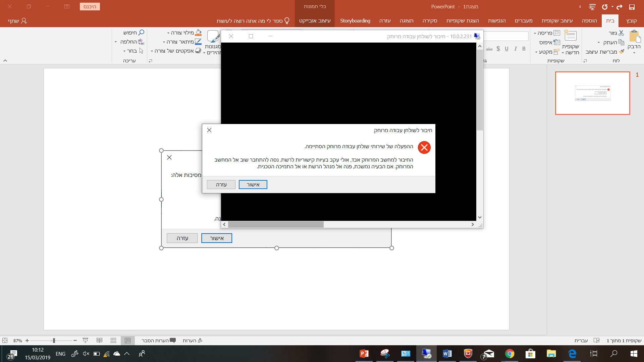This screenshot has height=362, width=644.
Task: Show hidden tray icons chevron
Action: click(127, 354)
